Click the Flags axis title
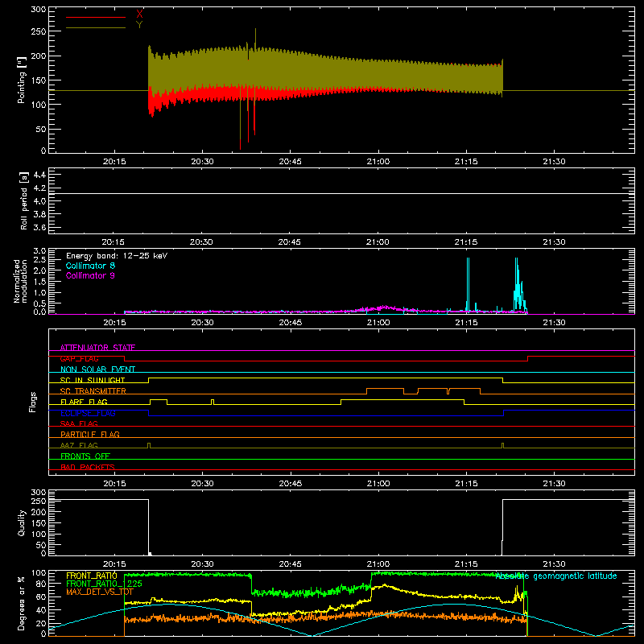The image size is (644, 644). (33, 402)
